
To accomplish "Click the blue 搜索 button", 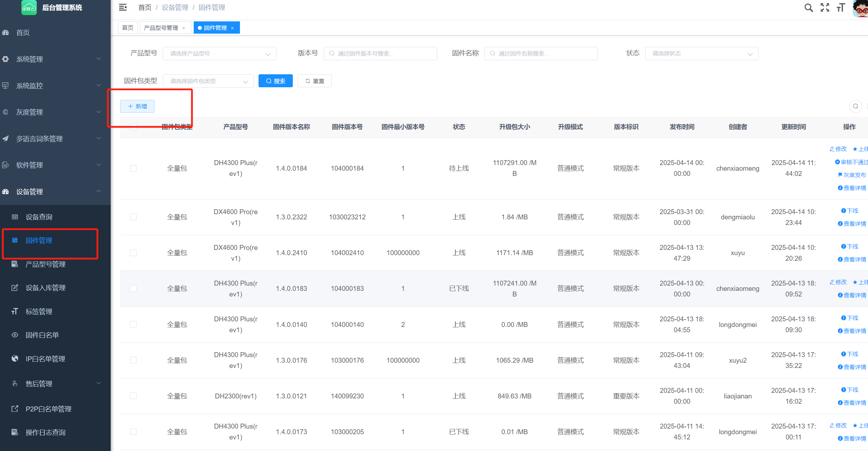I will (x=276, y=81).
